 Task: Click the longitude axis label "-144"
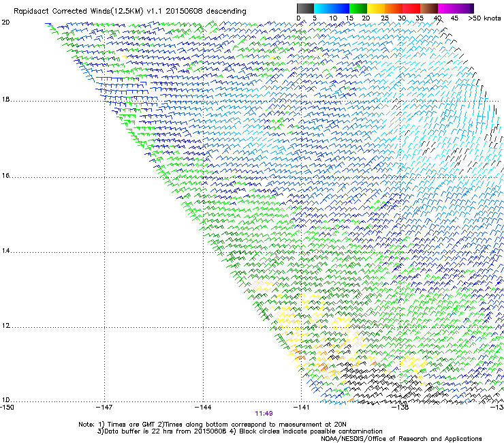point(203,408)
